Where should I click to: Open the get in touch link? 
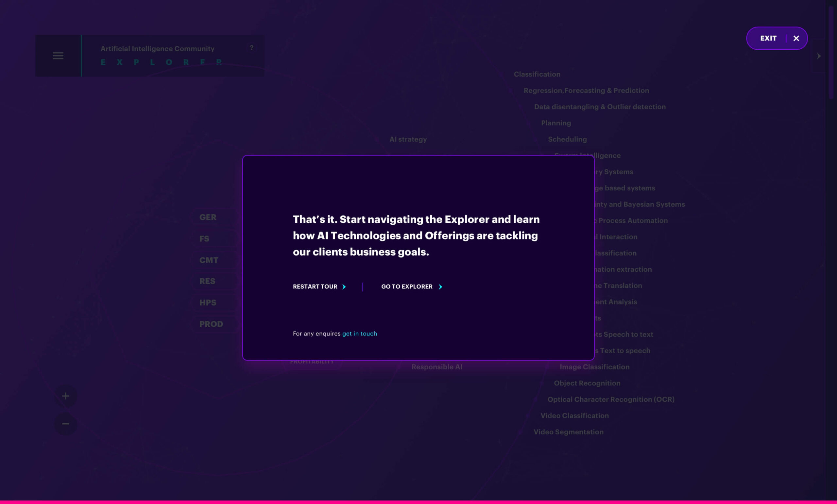pos(359,333)
